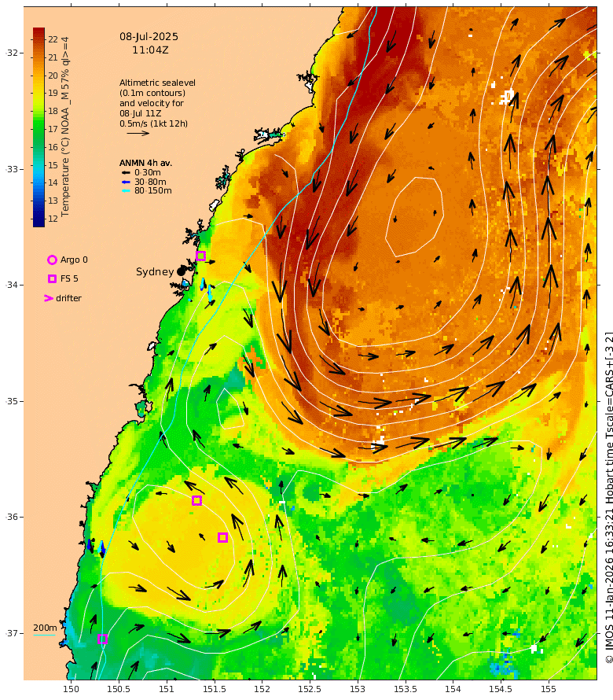This screenshot has height=700, width=613.
Task: Click the longitude axis label 150
Action: [x=71, y=689]
